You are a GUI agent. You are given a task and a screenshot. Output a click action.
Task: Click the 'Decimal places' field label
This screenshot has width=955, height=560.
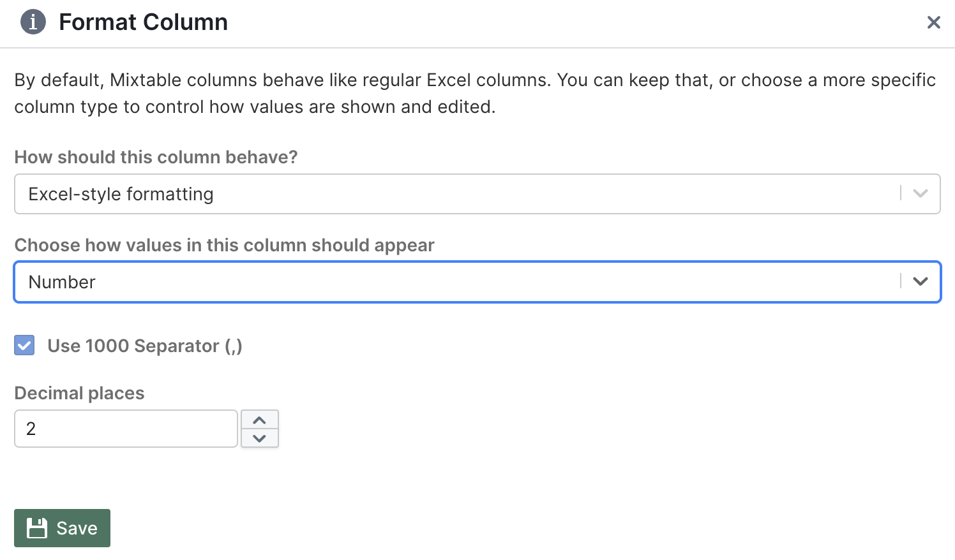point(80,393)
